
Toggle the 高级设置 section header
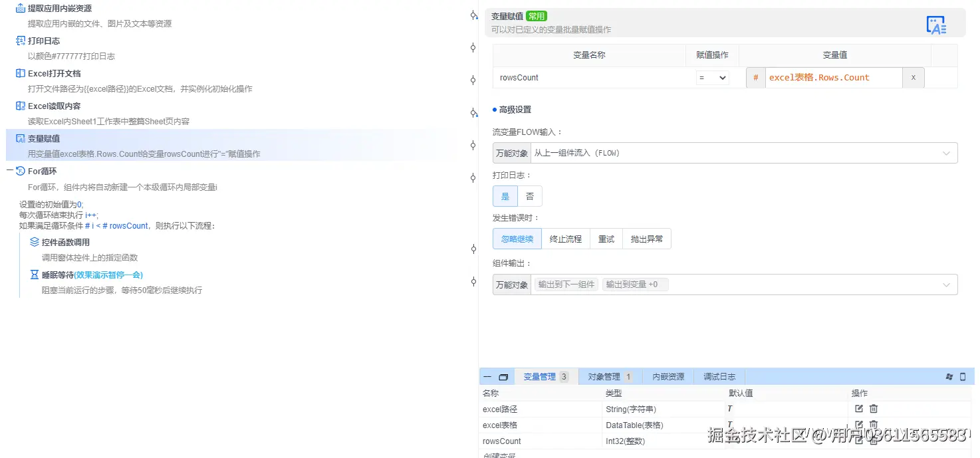512,110
